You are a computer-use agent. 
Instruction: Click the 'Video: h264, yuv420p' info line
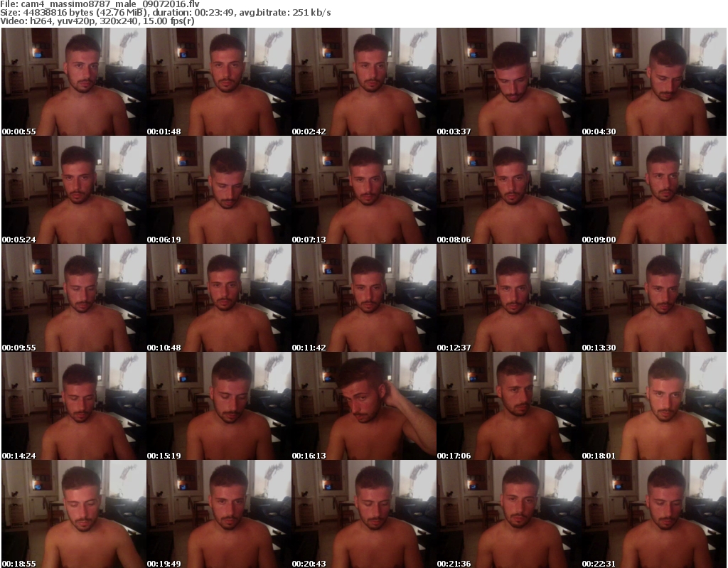click(x=97, y=21)
